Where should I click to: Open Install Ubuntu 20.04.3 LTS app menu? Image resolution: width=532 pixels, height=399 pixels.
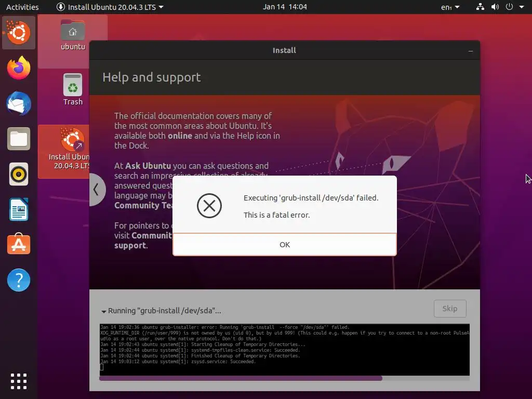tap(110, 7)
